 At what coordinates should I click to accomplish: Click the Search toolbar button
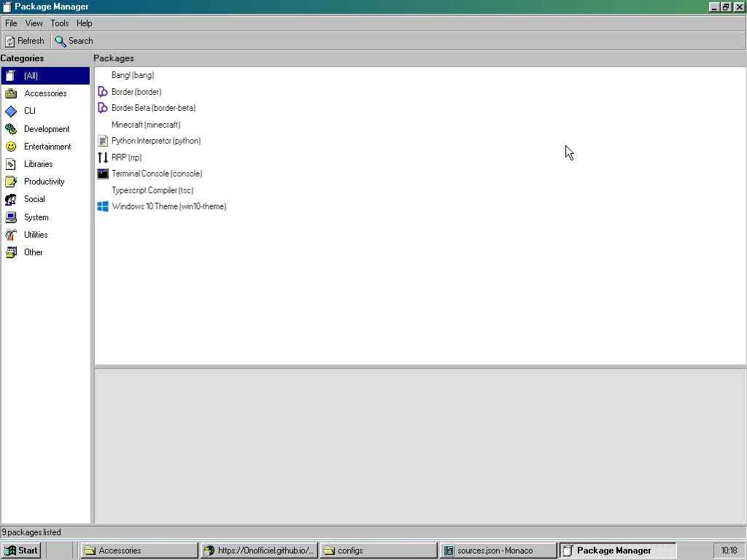(x=74, y=41)
